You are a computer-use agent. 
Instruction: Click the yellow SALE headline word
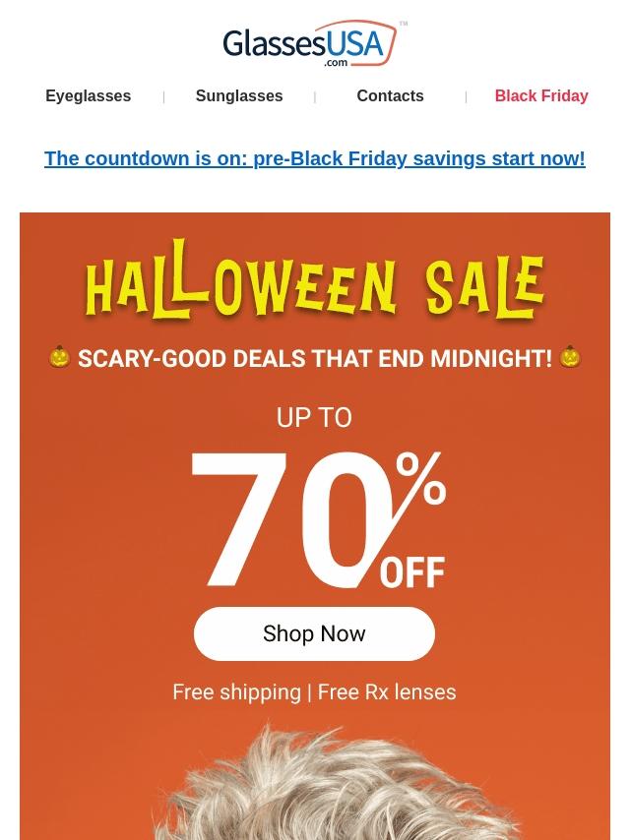click(484, 285)
